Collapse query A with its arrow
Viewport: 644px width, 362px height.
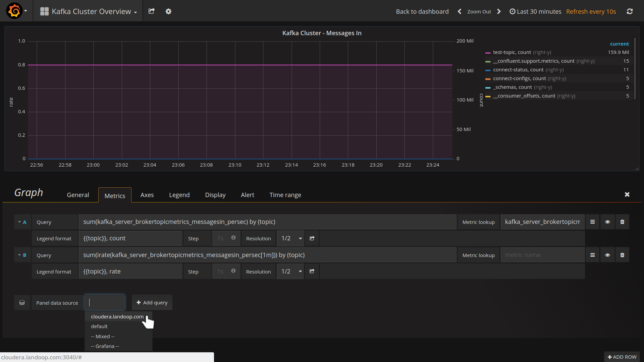pos(19,222)
